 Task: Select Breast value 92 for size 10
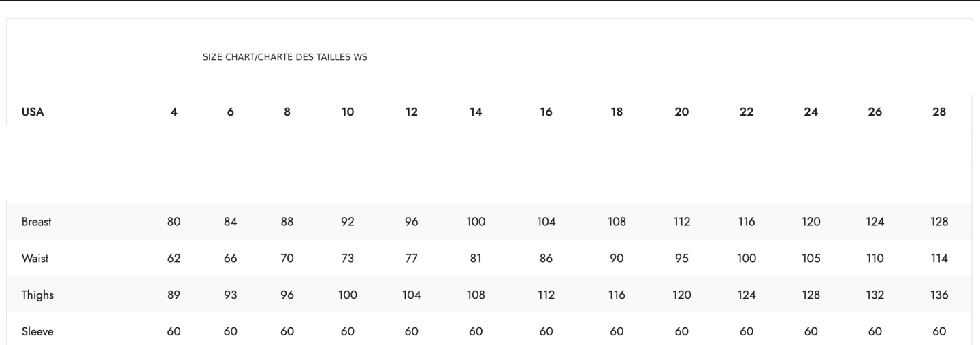click(348, 222)
